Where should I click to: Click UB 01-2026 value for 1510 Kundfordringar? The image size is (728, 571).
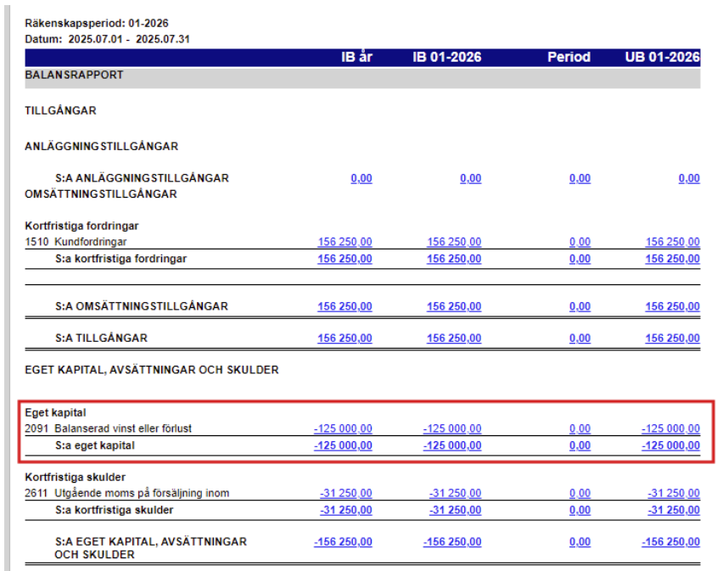[672, 243]
